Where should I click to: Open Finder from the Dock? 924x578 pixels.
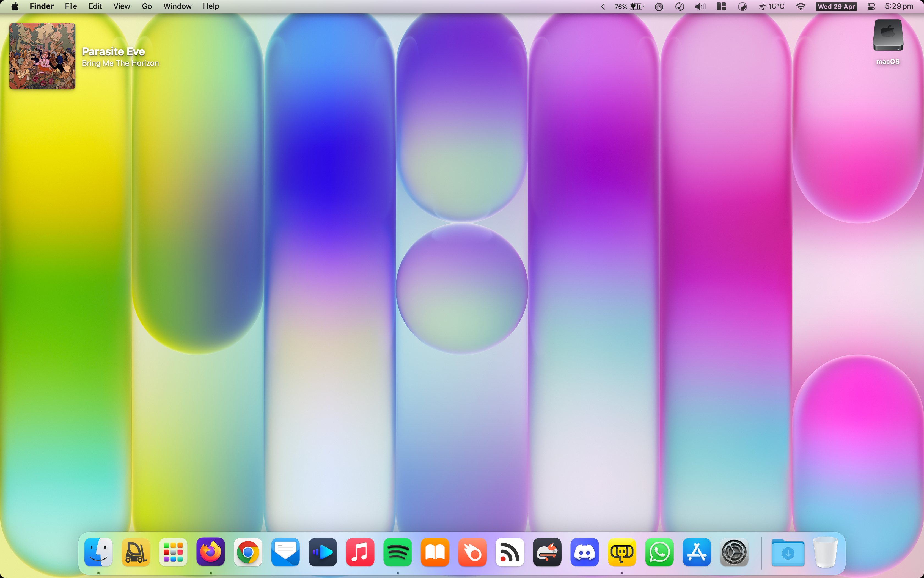[98, 552]
